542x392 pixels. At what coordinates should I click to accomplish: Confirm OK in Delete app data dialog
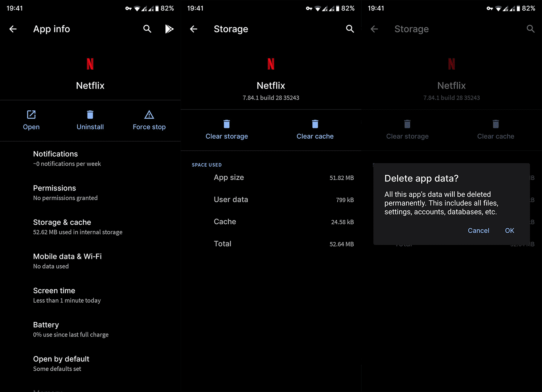point(510,230)
